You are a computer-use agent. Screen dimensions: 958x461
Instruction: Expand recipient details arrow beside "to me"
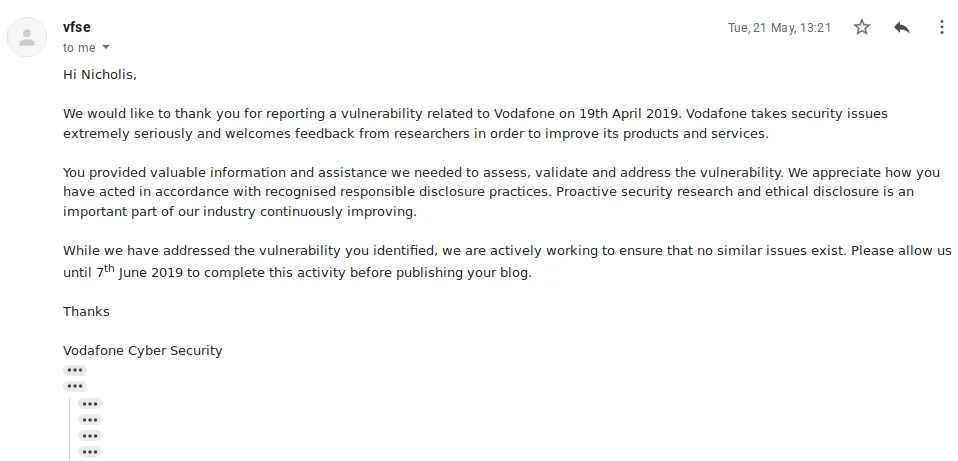point(106,48)
